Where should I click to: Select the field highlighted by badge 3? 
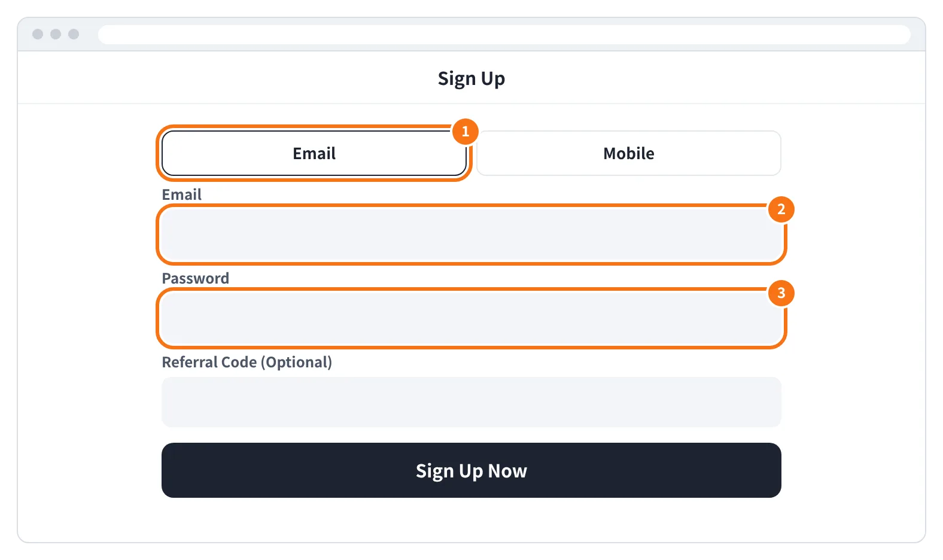(471, 318)
